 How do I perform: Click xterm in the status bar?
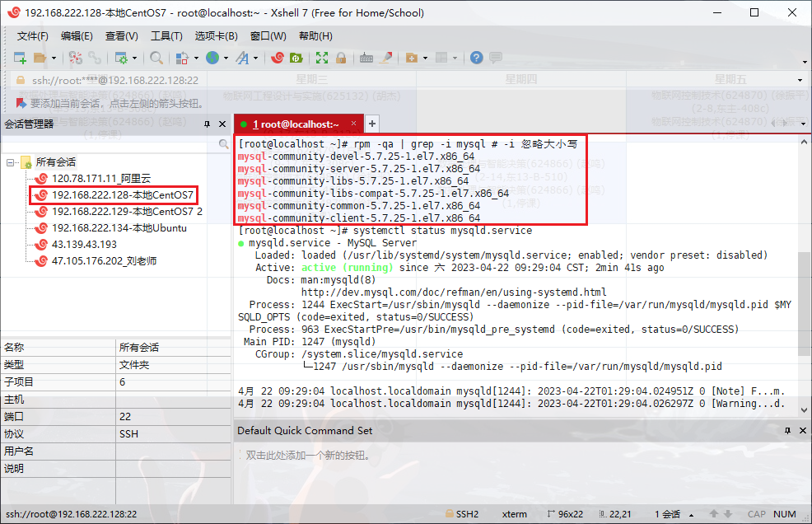point(514,514)
